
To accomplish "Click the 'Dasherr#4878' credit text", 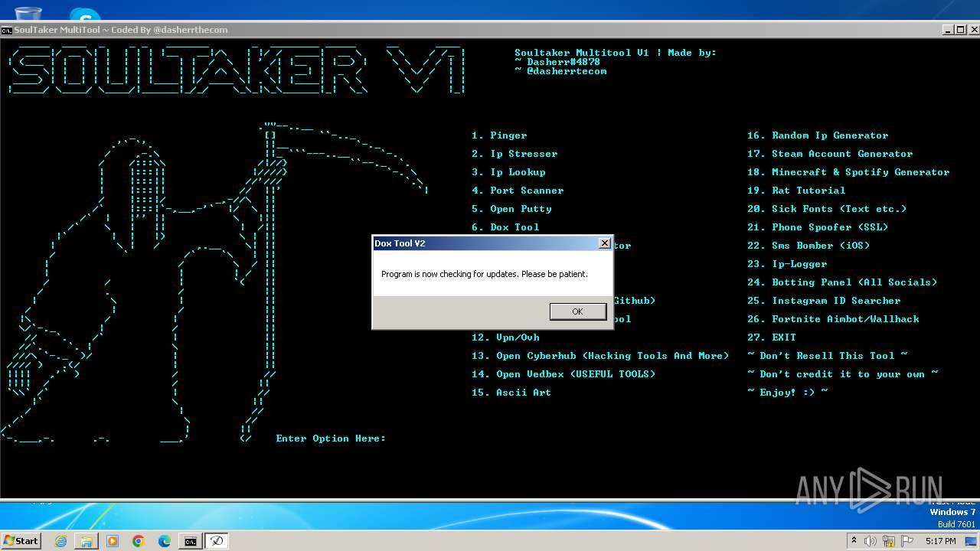I will pos(563,62).
